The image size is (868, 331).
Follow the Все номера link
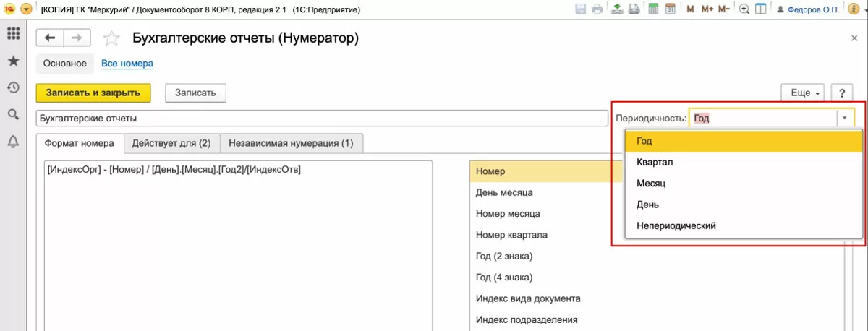(x=127, y=64)
